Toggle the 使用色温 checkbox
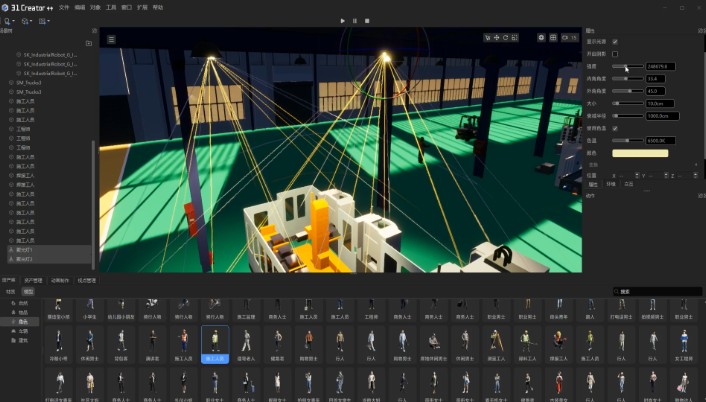The width and height of the screenshot is (706, 402). pyautogui.click(x=614, y=128)
